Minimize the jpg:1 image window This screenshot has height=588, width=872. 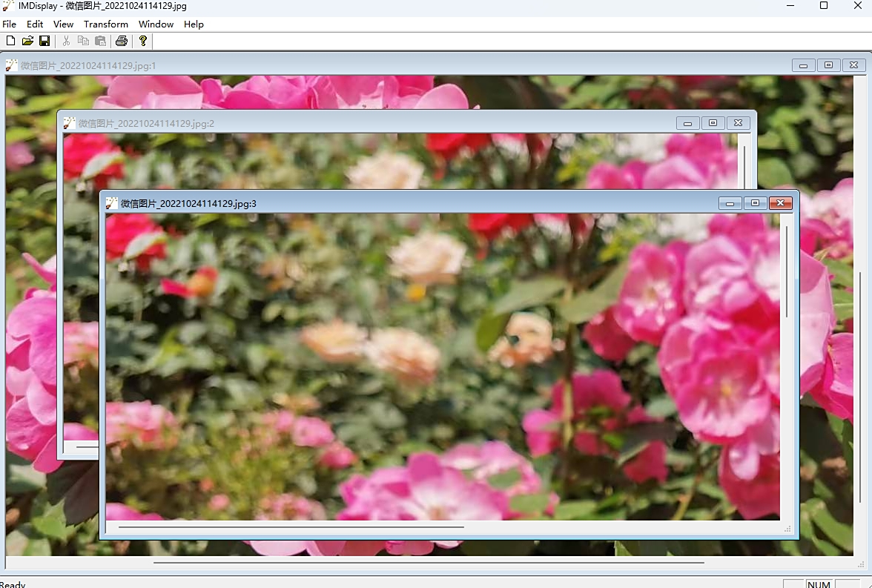[803, 65]
